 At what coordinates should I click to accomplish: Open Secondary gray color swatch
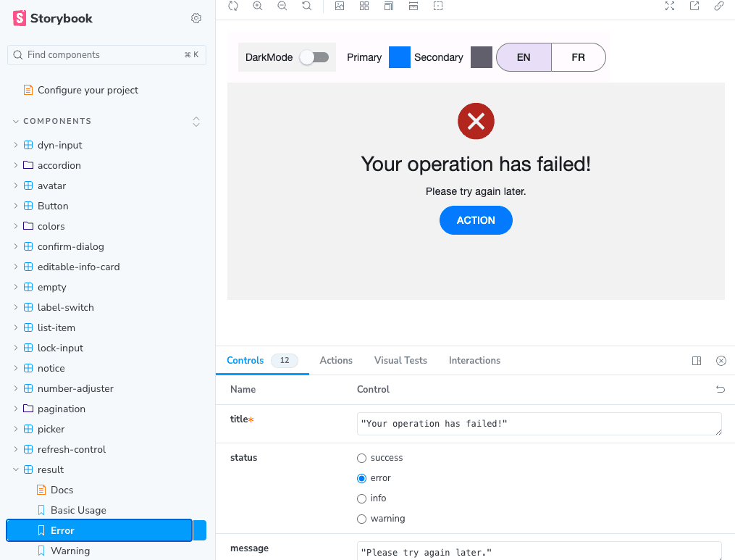482,57
